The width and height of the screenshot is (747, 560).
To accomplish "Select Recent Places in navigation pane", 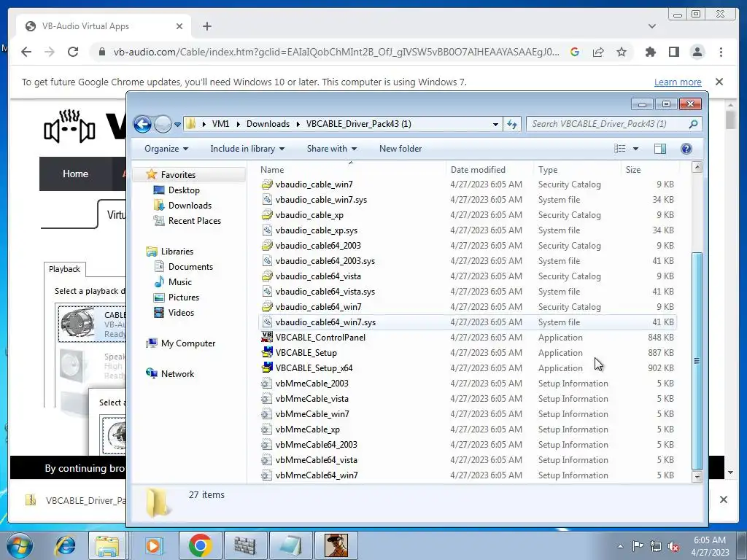I will click(194, 220).
